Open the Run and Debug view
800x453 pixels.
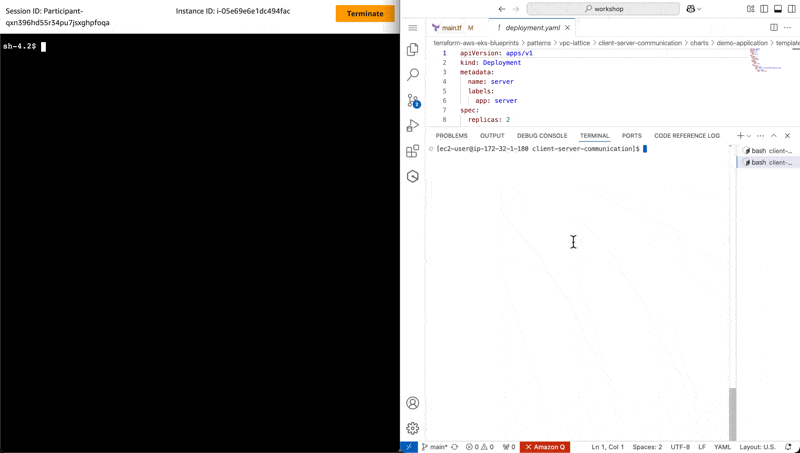coord(413,125)
